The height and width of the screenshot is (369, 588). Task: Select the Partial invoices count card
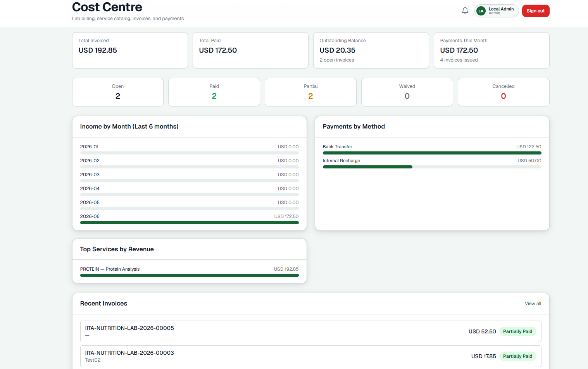click(310, 92)
